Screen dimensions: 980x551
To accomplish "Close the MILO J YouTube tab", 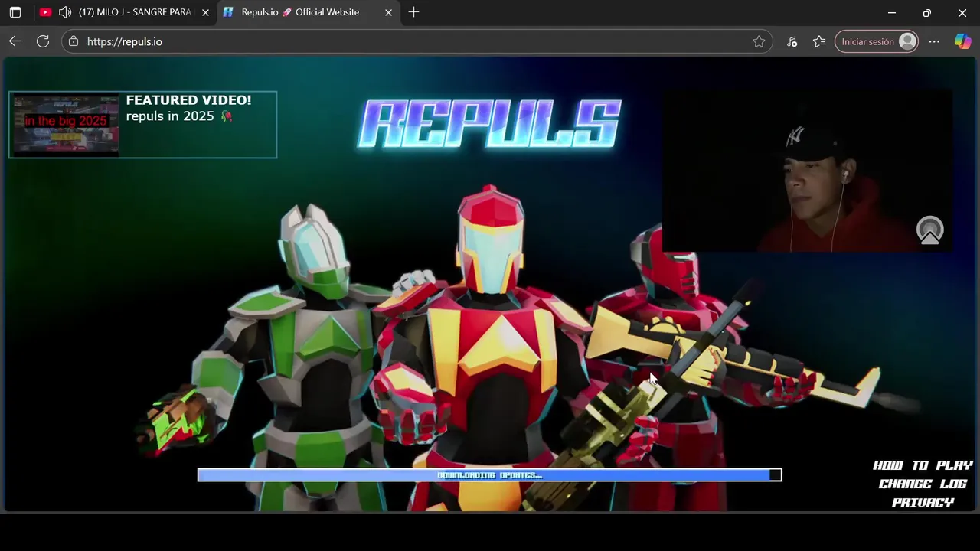I will (205, 12).
